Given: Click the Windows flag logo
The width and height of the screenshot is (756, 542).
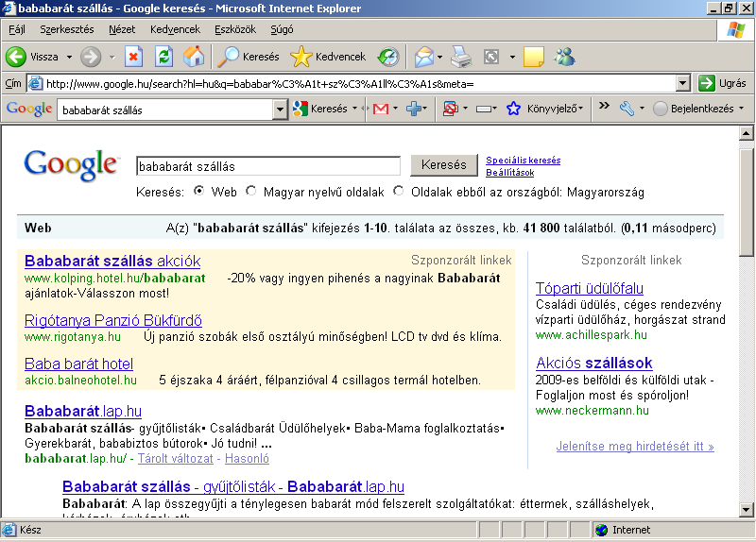Looking at the screenshot, I should (x=736, y=30).
